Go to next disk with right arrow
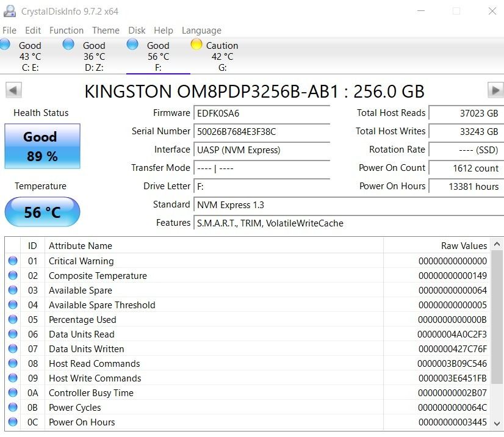The height and width of the screenshot is (437, 504). tap(495, 90)
